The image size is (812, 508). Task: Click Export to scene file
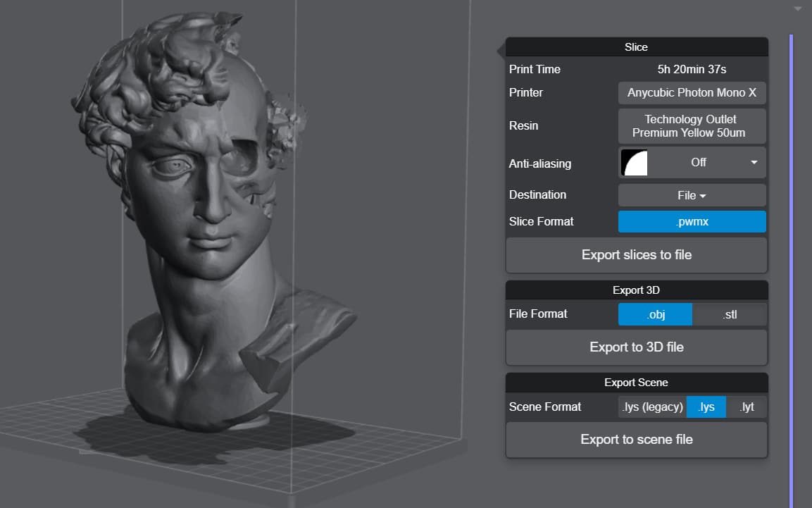(x=637, y=440)
